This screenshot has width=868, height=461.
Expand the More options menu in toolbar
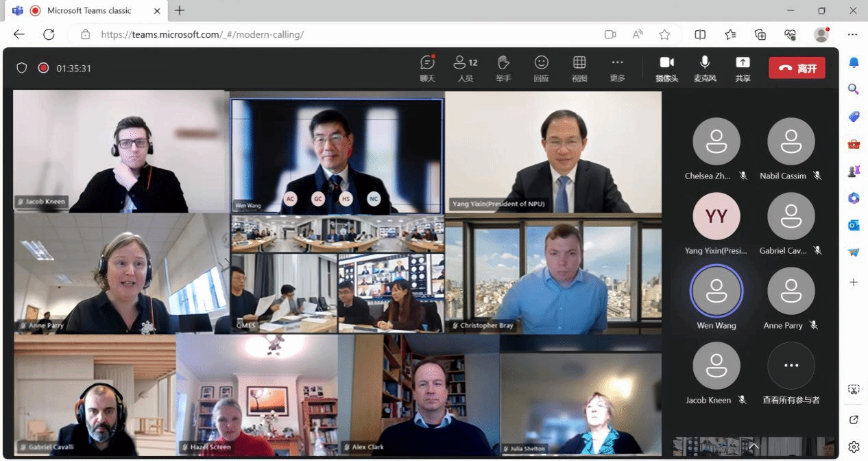[x=617, y=68]
